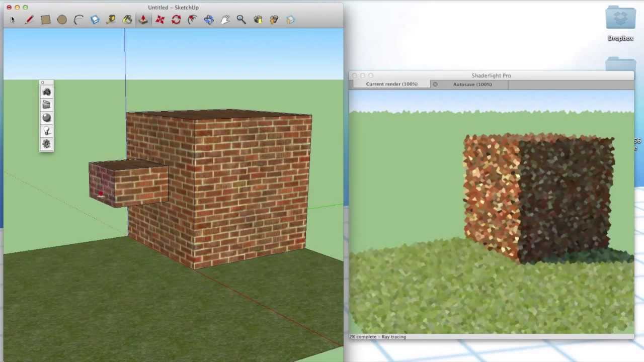Viewport: 644px width, 362px height.
Task: Select the Paint Bucket tool
Action: pos(127,20)
